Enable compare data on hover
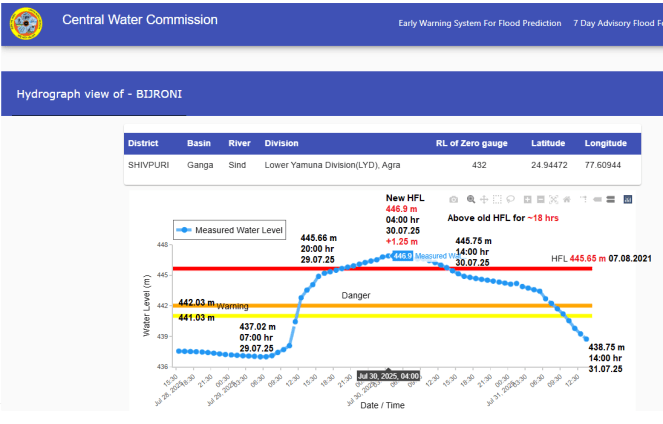The image size is (663, 424). 610,200
